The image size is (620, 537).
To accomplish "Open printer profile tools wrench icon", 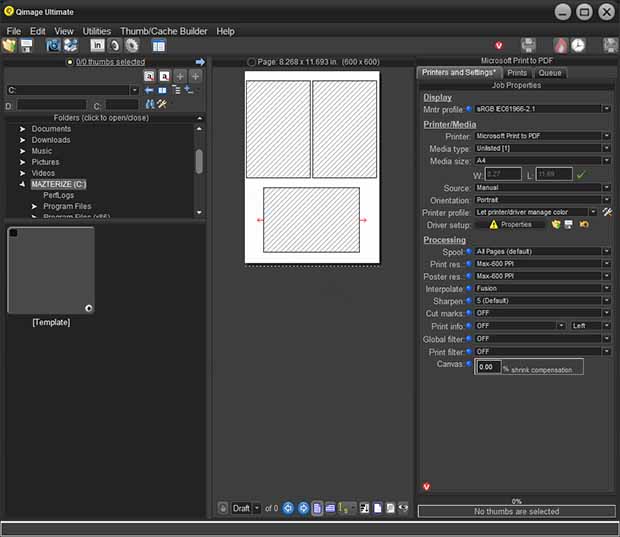I will click(x=607, y=212).
